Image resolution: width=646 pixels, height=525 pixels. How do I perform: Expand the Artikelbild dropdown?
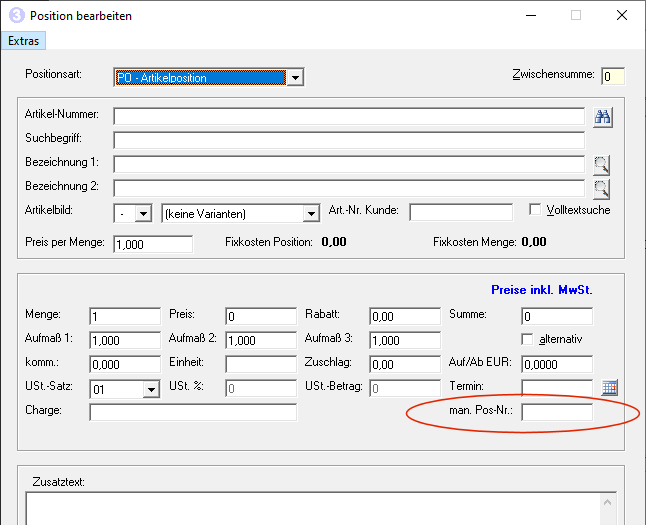coord(143,213)
